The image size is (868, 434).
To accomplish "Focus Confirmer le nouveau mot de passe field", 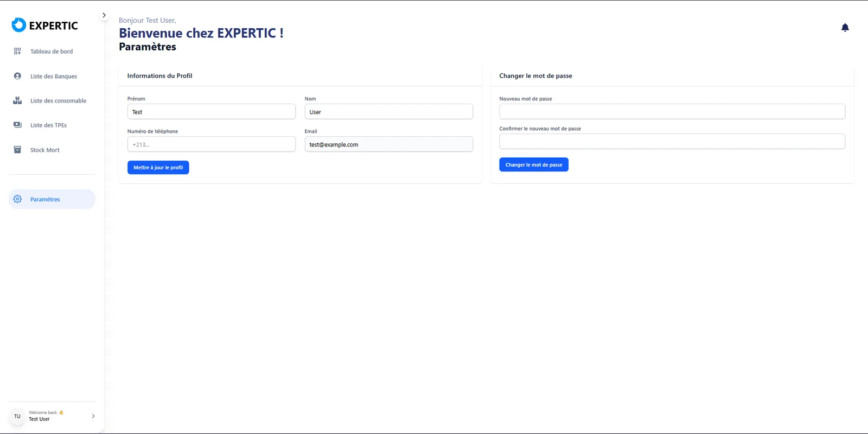I will click(x=672, y=142).
